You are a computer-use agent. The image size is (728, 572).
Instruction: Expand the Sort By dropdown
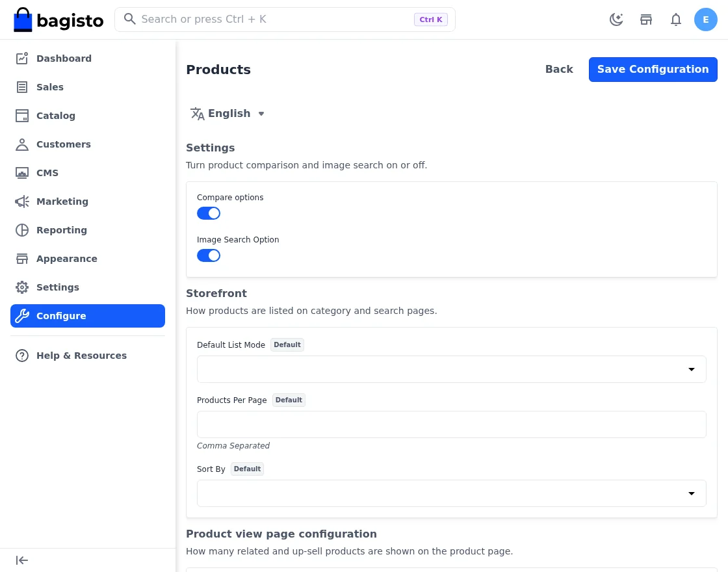(451, 493)
